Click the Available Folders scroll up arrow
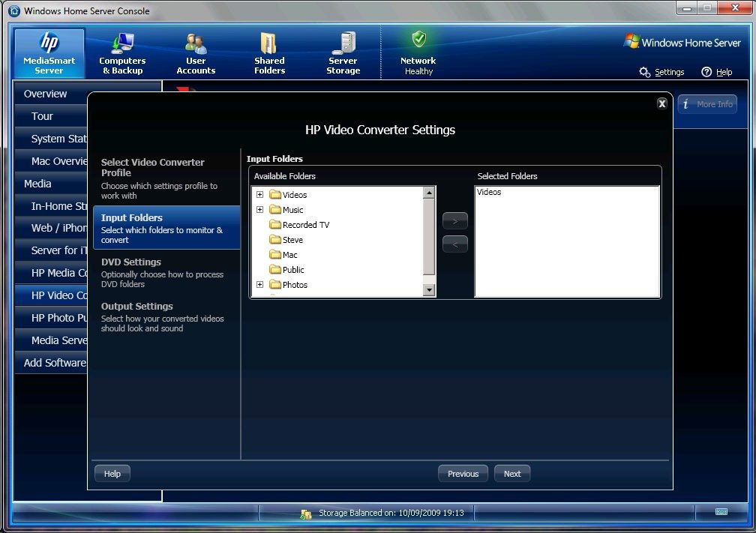Image resolution: width=756 pixels, height=533 pixels. click(429, 193)
